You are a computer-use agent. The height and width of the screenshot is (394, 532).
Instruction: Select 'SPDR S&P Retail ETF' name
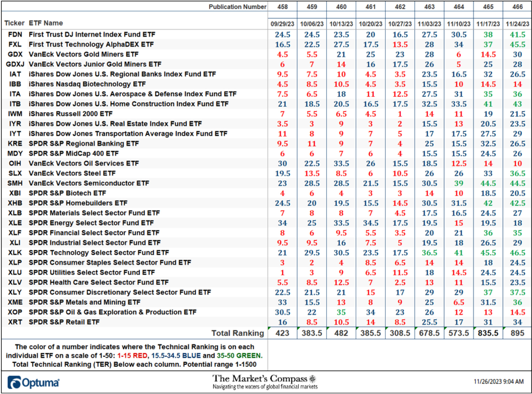[x=64, y=322]
